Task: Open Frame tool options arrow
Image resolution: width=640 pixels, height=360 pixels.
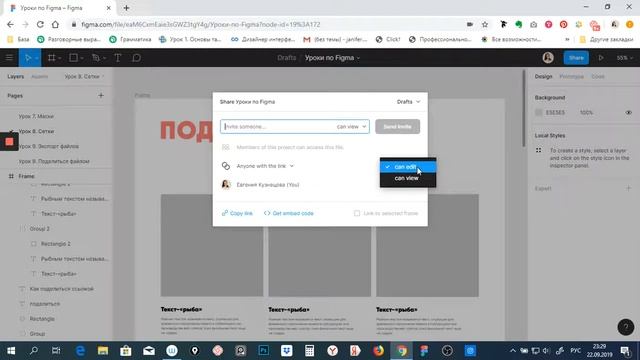Action: 60,58
